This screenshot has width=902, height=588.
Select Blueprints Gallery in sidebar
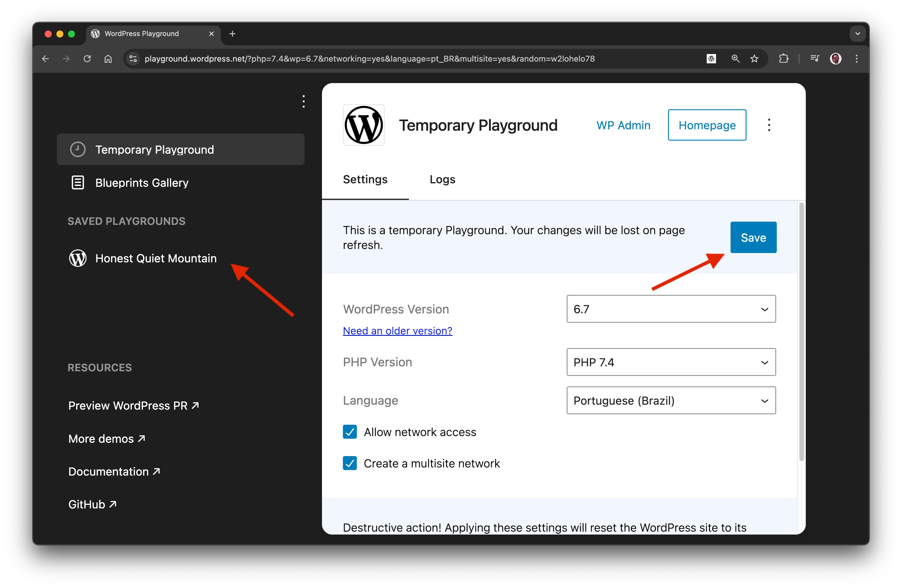tap(142, 183)
